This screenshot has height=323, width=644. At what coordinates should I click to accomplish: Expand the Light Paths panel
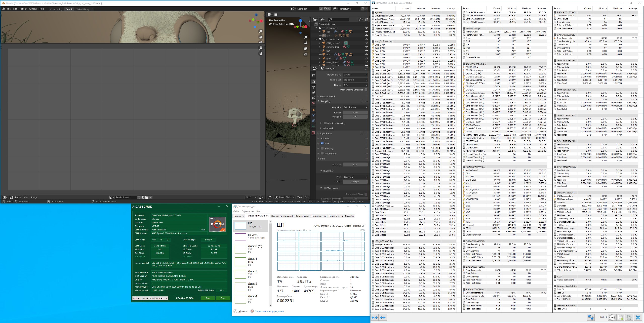(x=326, y=133)
